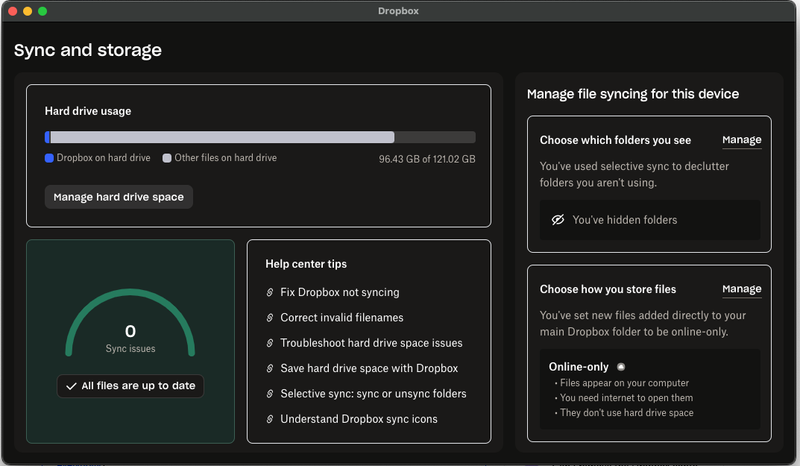Click the hidden folders eye icon
800x466 pixels.
tap(558, 220)
